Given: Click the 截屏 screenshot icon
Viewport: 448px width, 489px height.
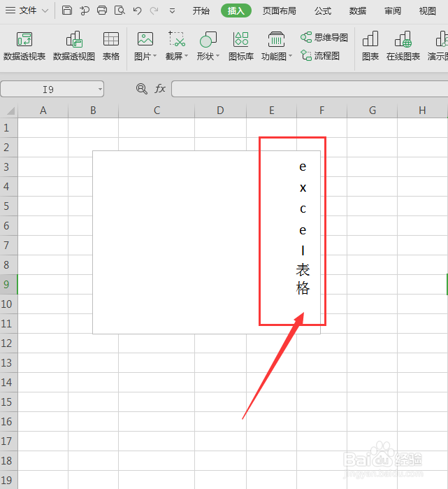Looking at the screenshot, I should coord(177,39).
